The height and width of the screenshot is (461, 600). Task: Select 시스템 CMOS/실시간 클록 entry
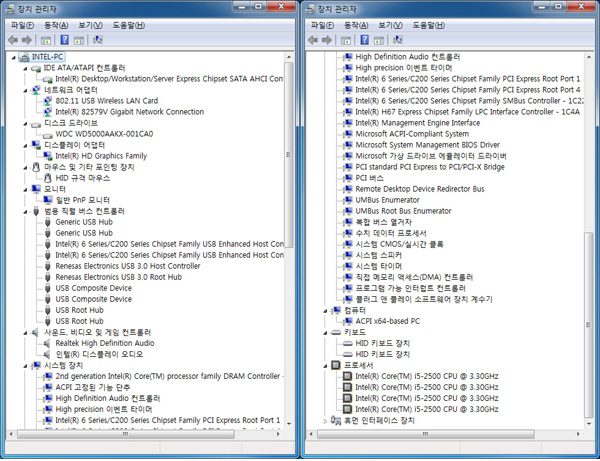[399, 244]
